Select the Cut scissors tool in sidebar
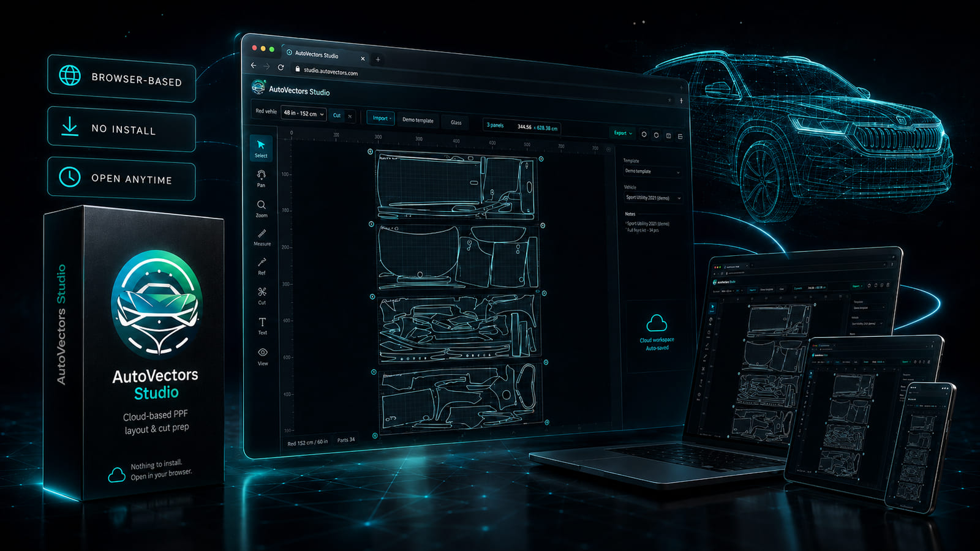Image resolution: width=980 pixels, height=551 pixels. (x=262, y=296)
